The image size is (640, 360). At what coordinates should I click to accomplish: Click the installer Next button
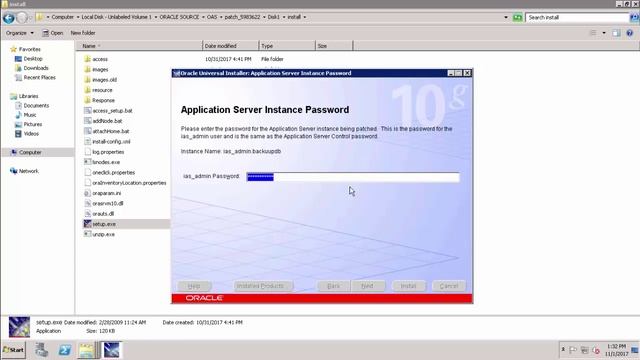coord(367,286)
